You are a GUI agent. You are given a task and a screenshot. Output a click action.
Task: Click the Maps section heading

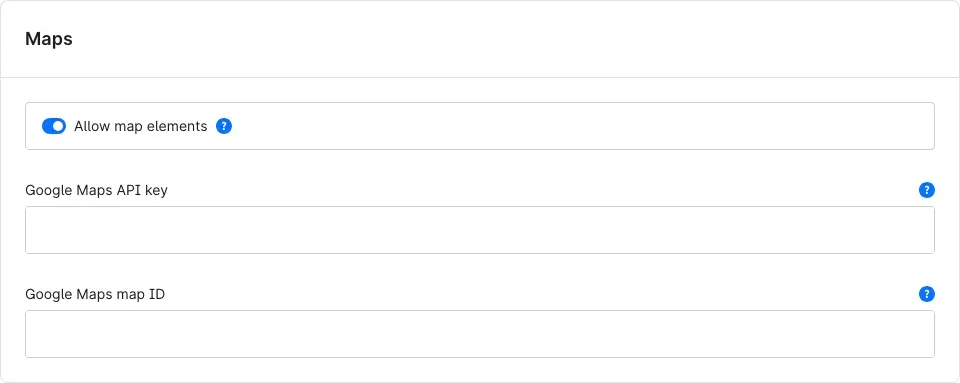[49, 39]
